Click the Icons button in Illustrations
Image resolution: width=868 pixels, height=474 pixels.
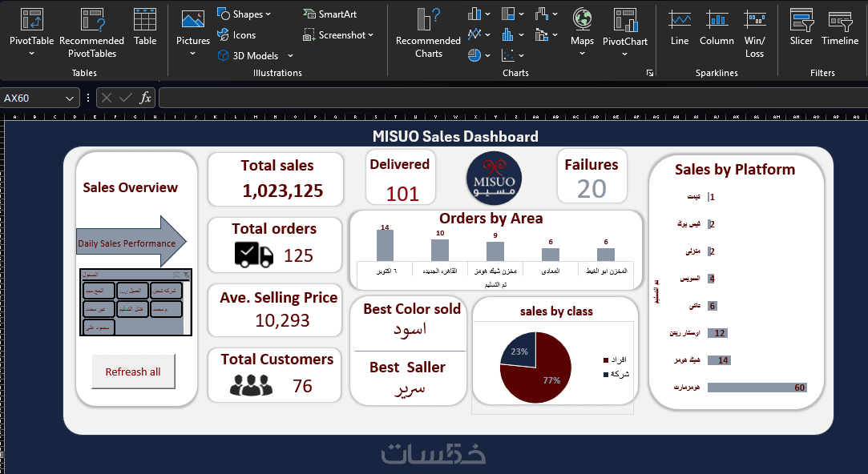237,35
